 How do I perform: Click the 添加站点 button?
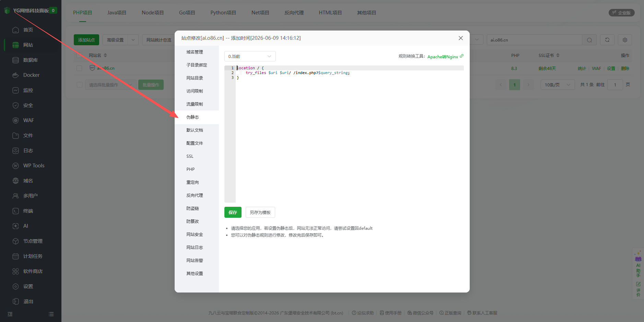86,40
